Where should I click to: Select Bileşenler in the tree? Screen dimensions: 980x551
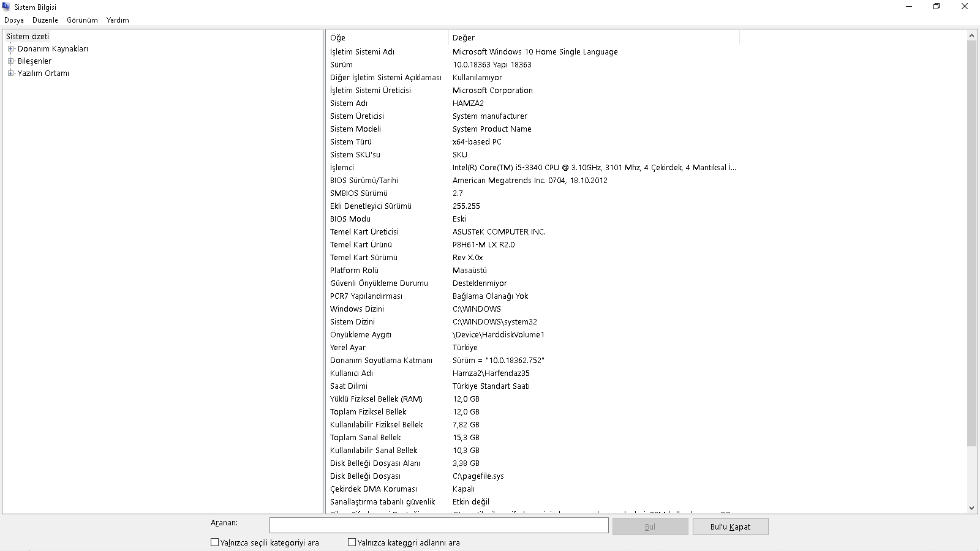pos(34,61)
